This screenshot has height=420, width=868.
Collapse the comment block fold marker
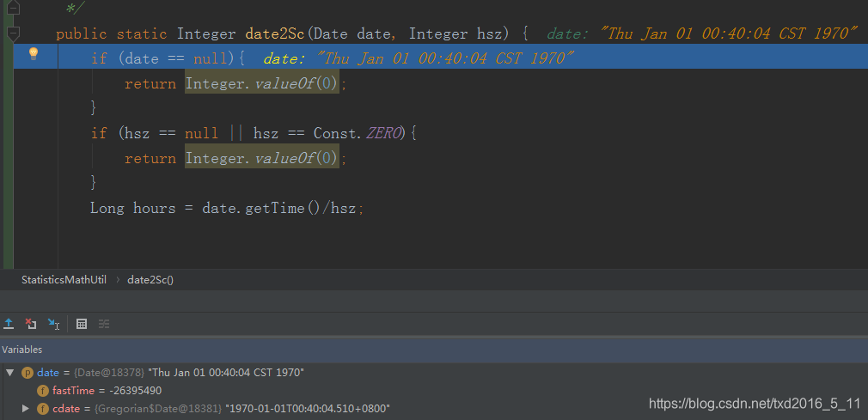[x=13, y=7]
